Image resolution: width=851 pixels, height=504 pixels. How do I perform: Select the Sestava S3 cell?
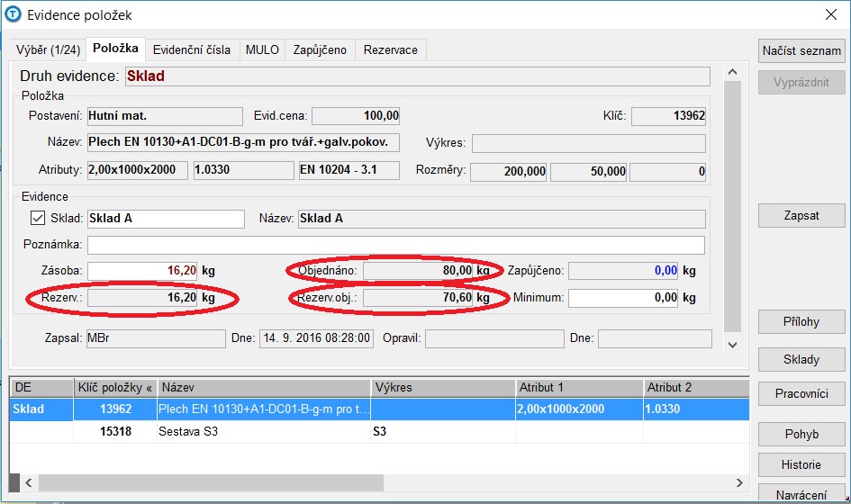point(264,432)
